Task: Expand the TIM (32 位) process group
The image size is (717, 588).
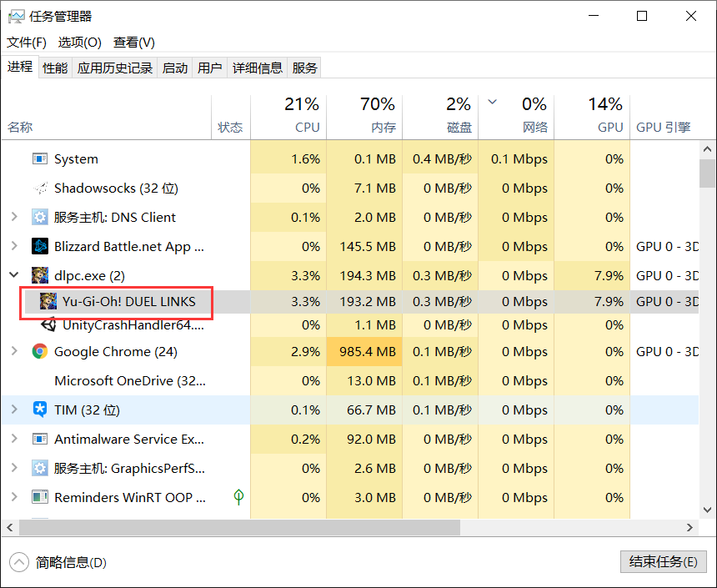Action: click(14, 409)
